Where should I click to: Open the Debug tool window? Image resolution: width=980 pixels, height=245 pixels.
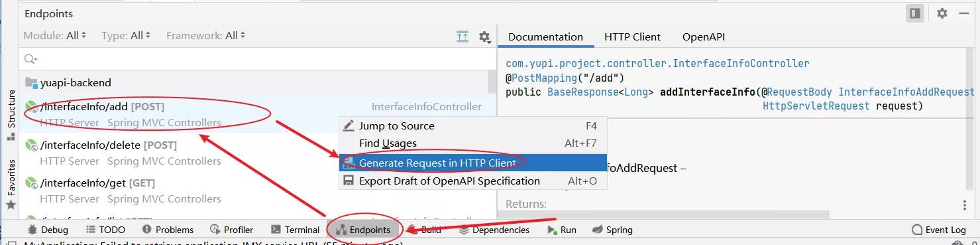(x=48, y=230)
